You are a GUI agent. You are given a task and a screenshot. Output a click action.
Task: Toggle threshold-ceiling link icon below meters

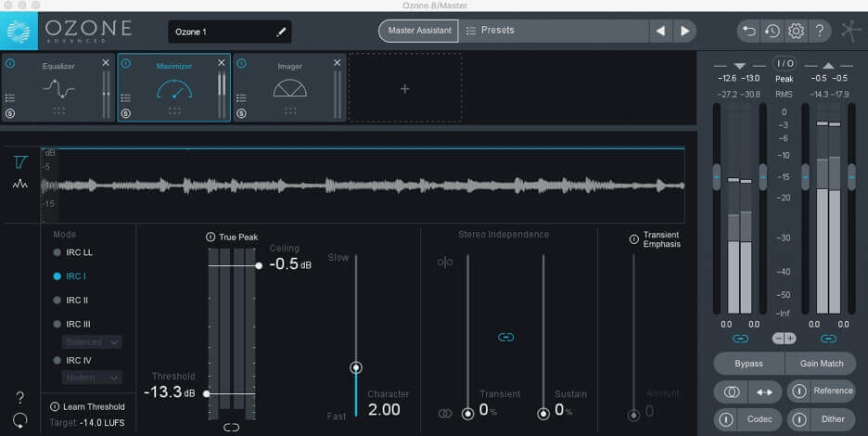coord(232,428)
